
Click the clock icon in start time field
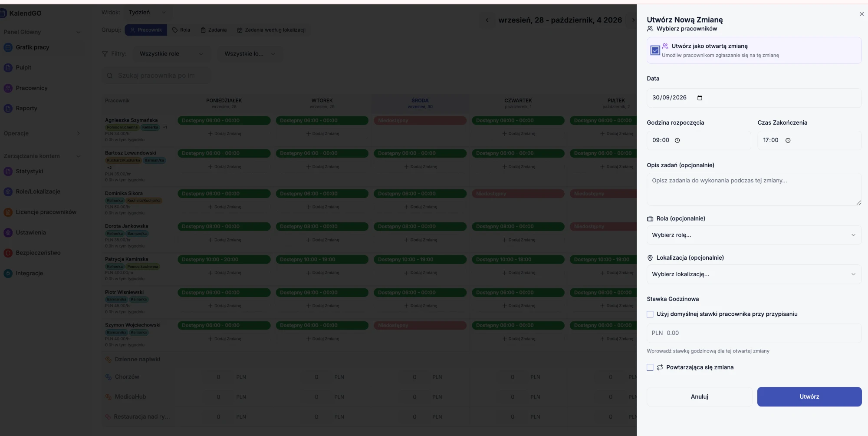(677, 140)
